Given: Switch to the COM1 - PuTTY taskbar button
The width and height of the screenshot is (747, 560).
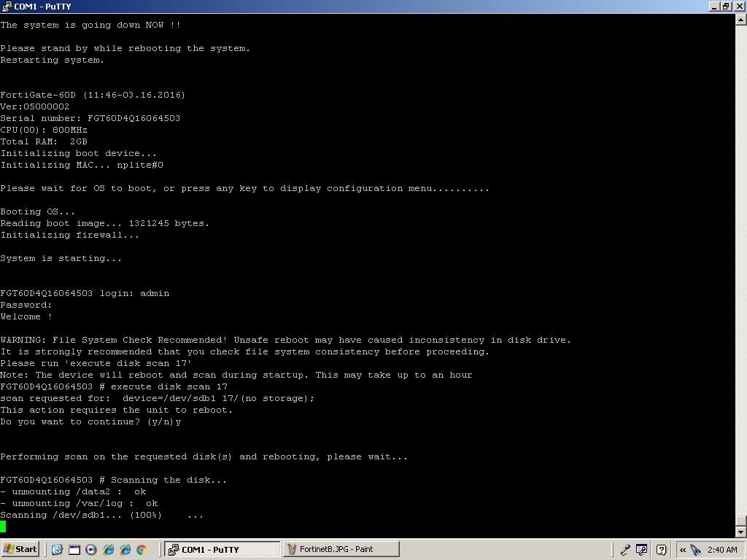Looking at the screenshot, I should [x=222, y=549].
